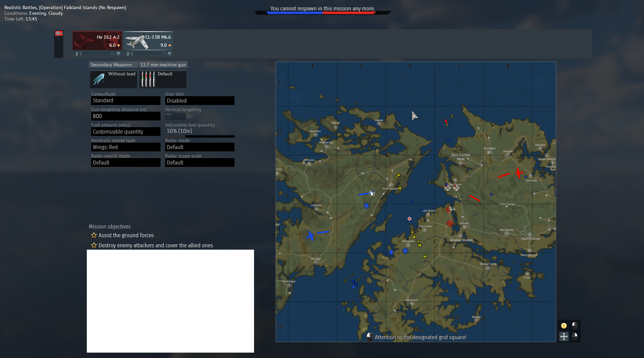Screen dimensions: 644x358
Task: Open the Aerobatic smoke type Wings: Red dropdown
Action: click(x=126, y=147)
